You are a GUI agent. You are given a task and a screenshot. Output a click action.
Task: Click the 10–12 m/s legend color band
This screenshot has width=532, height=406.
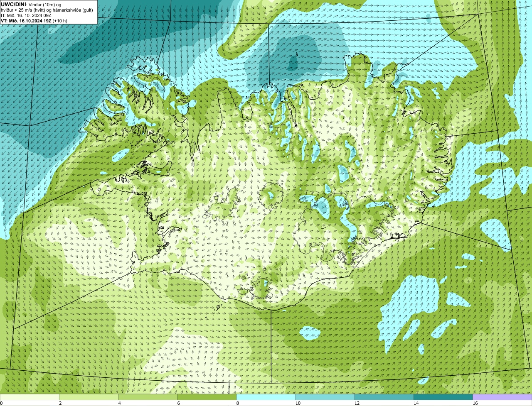click(325, 397)
